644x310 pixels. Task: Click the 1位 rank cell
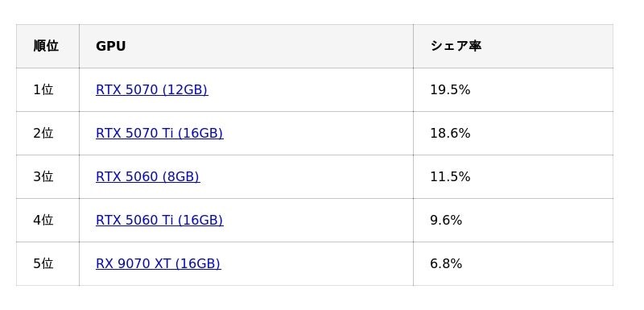point(47,89)
